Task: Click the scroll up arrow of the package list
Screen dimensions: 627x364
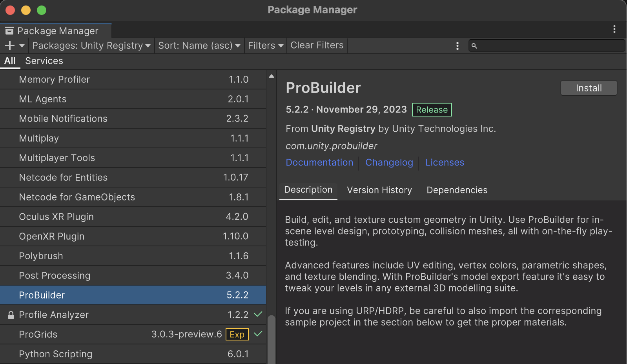Action: click(271, 76)
